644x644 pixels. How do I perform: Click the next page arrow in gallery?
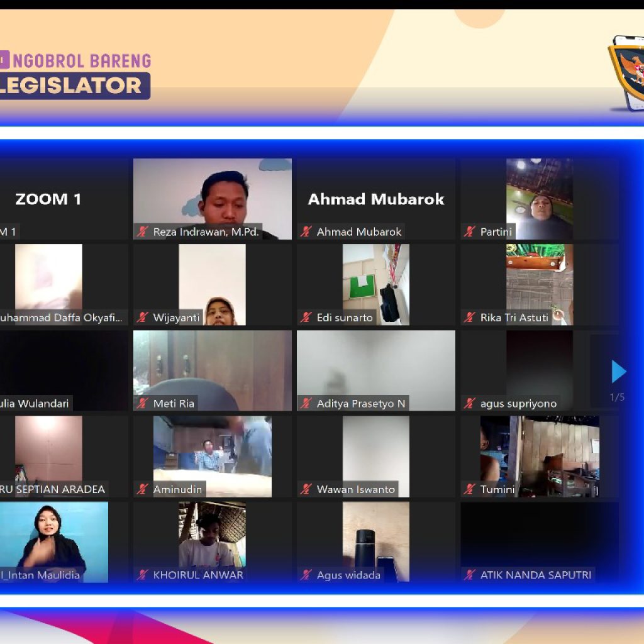click(x=619, y=372)
